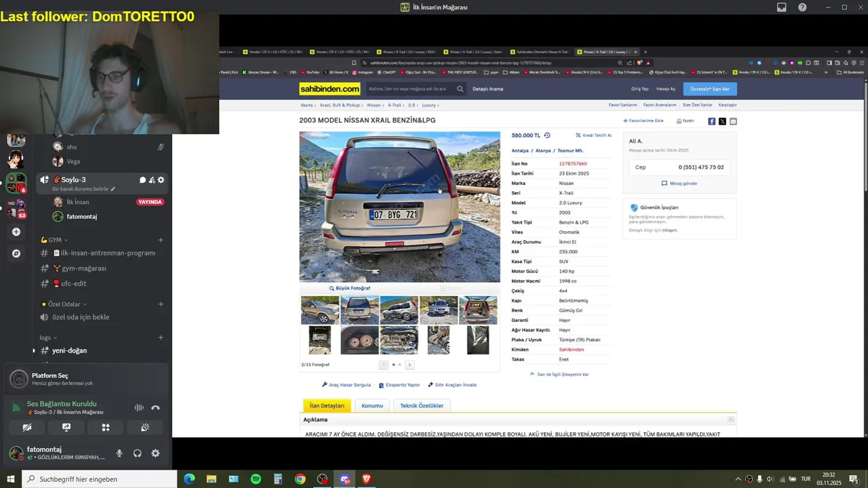Add listing to favorites star
868x488 pixels.
click(x=625, y=121)
